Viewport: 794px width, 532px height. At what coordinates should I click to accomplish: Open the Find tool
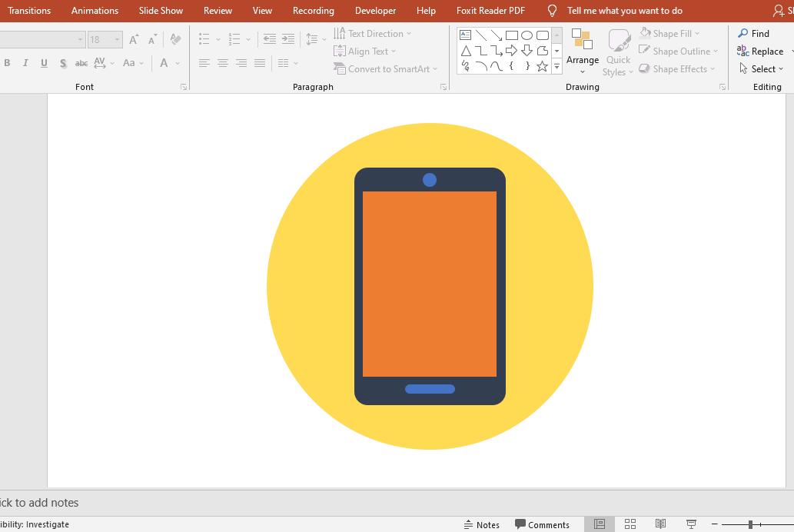[755, 33]
